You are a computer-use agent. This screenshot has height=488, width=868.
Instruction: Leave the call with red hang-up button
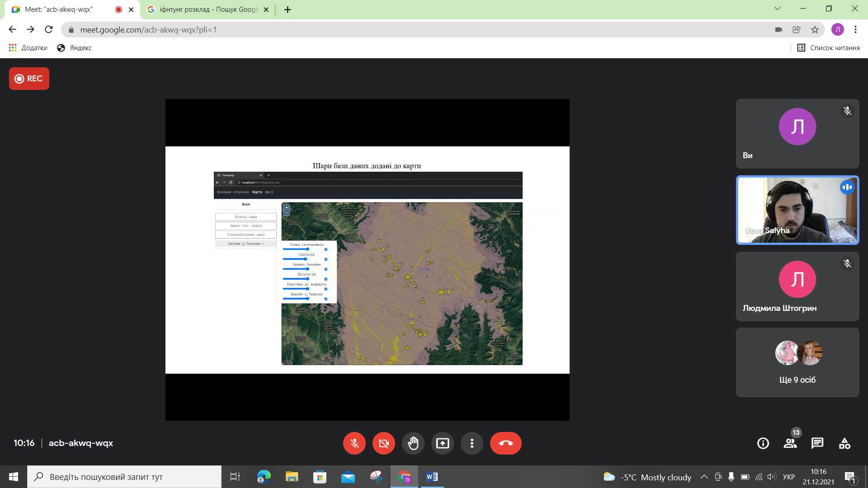[505, 443]
